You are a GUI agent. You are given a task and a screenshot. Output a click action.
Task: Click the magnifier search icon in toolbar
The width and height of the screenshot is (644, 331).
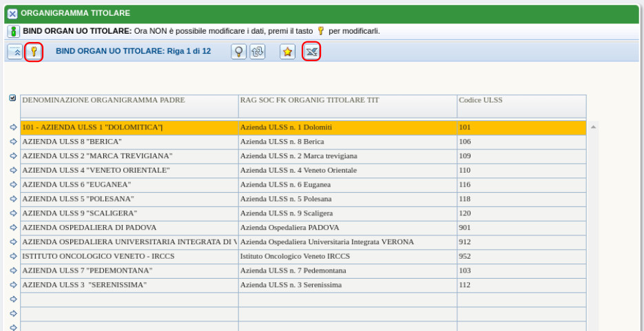point(238,52)
